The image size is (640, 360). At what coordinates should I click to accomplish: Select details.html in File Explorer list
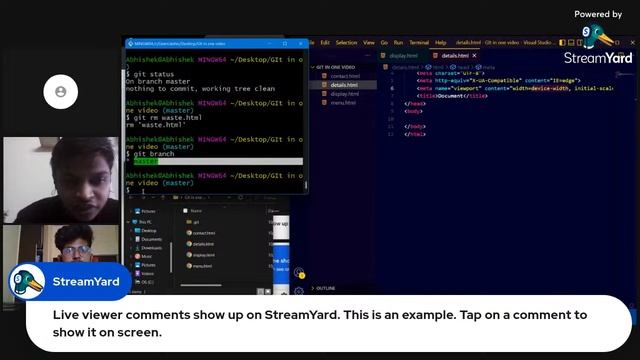click(200, 244)
